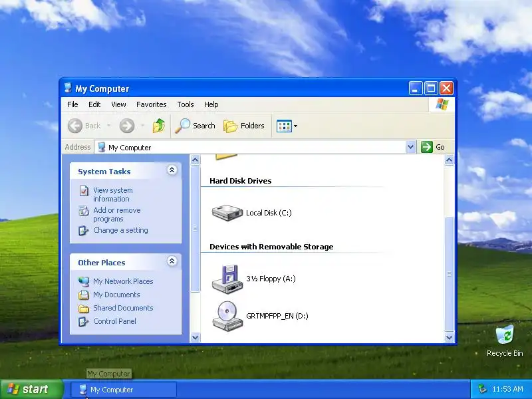The width and height of the screenshot is (532, 399).
Task: Open My Documents link
Action: tap(116, 295)
